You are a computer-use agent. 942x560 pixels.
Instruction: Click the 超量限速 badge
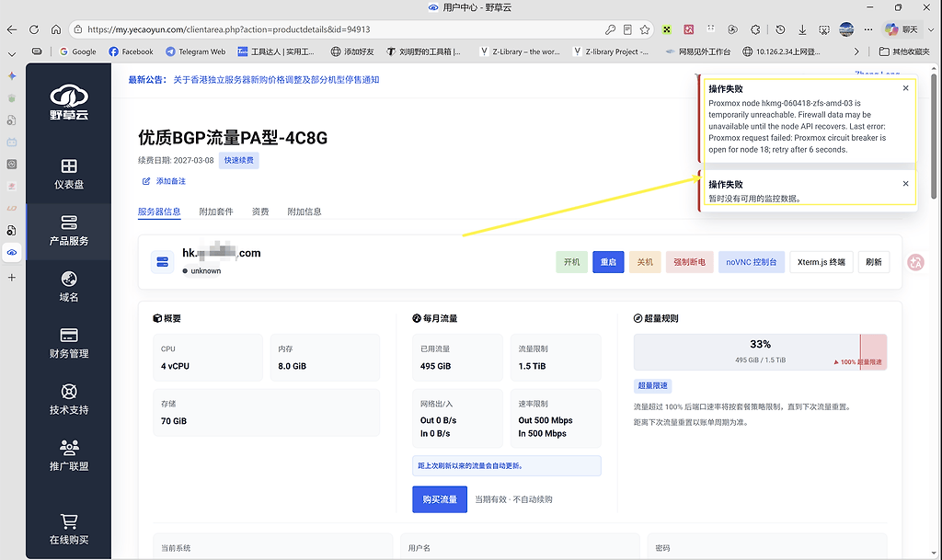(x=652, y=385)
